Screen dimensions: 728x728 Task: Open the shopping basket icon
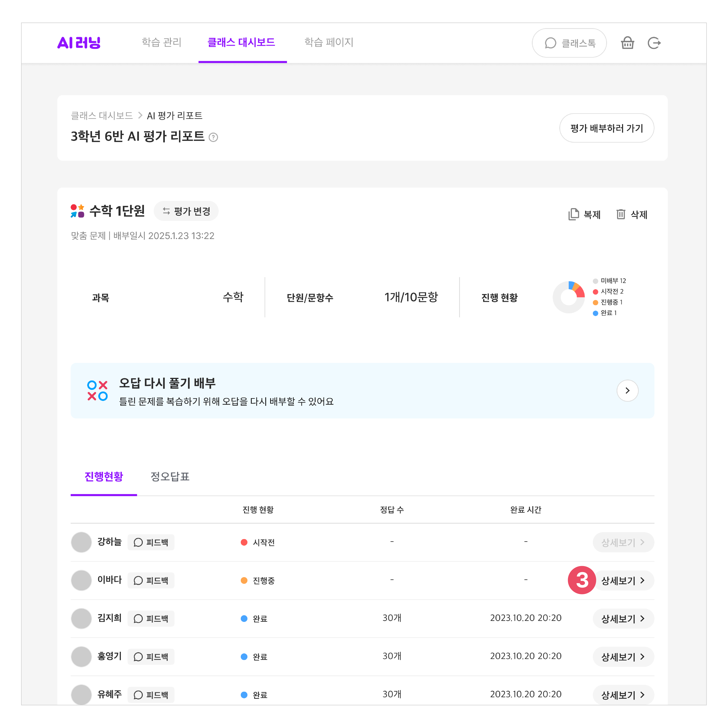tap(627, 43)
